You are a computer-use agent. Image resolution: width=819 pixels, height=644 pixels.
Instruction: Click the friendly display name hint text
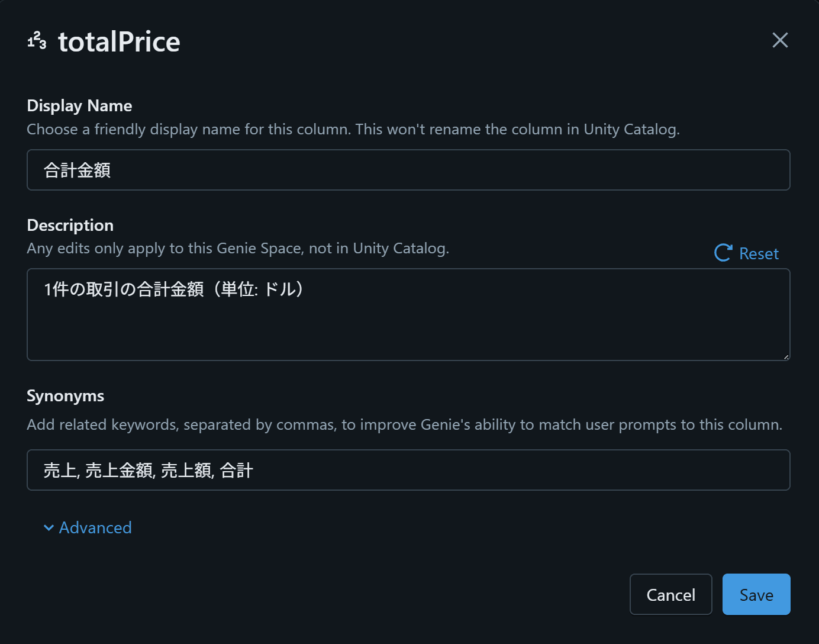click(x=353, y=130)
